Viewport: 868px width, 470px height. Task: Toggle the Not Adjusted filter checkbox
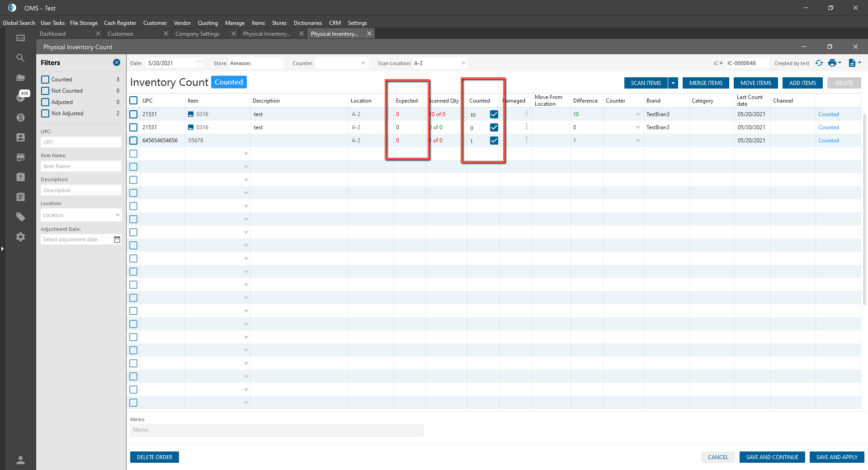(45, 113)
